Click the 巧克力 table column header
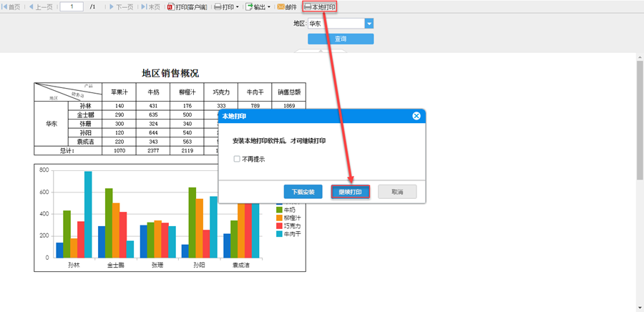This screenshot has height=312, width=644. tap(221, 92)
